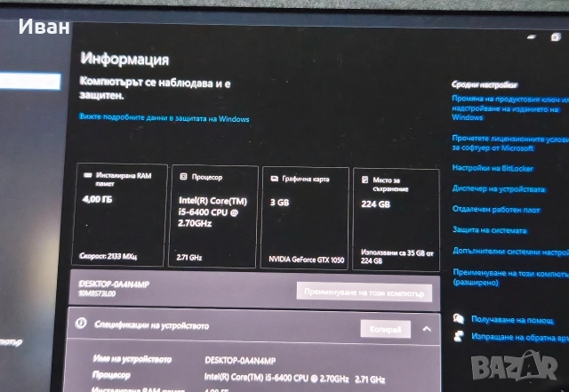Click the rename this computer button

(365, 292)
